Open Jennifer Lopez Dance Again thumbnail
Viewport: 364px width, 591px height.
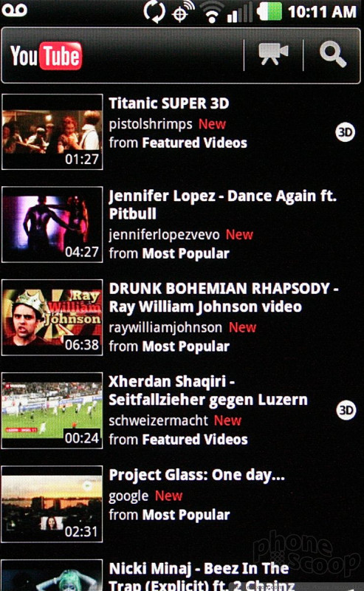click(52, 225)
